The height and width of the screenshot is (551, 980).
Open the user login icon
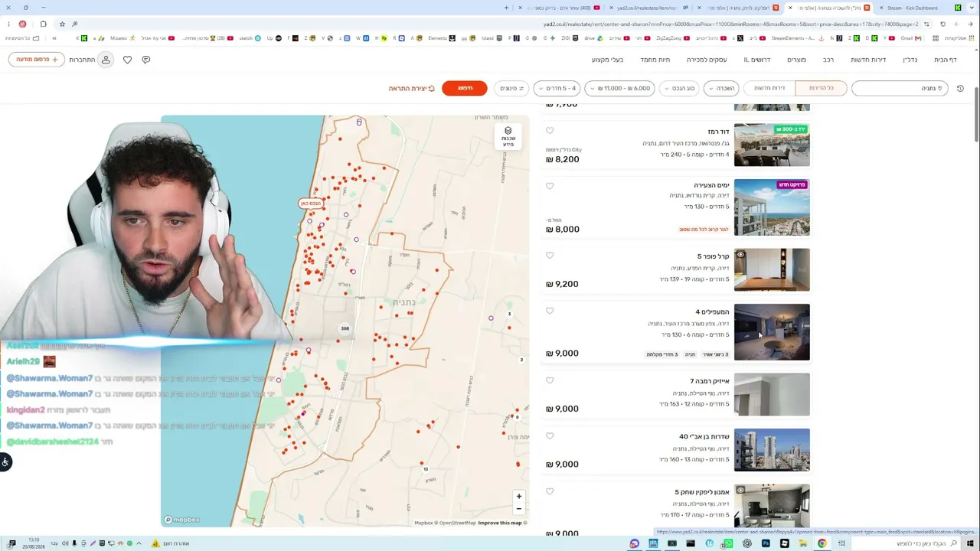tap(106, 60)
